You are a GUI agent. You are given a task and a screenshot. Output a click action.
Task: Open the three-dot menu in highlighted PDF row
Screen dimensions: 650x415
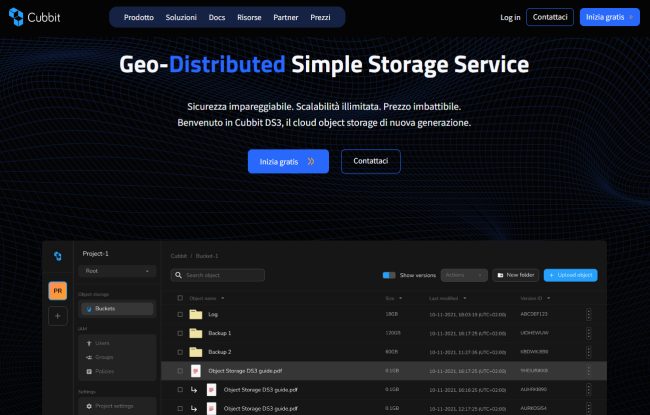589,371
